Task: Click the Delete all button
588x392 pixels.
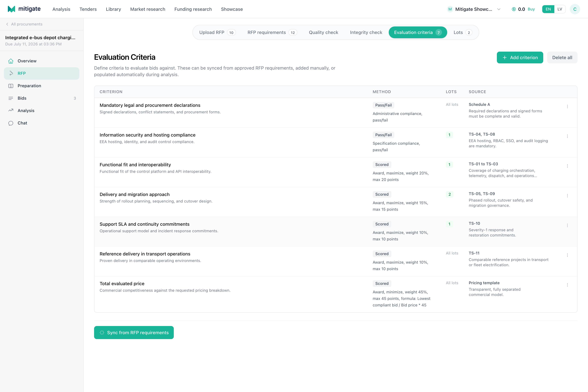Action: pyautogui.click(x=562, y=57)
